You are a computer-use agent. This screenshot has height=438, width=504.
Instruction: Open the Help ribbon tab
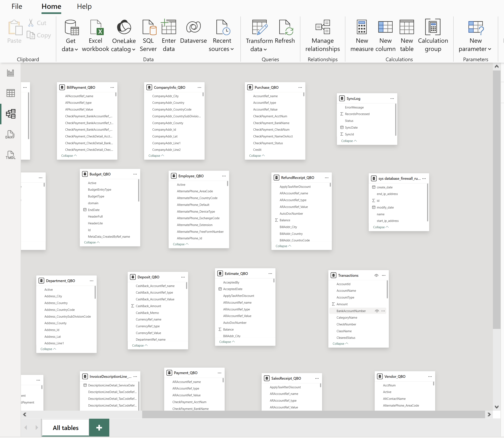[84, 6]
